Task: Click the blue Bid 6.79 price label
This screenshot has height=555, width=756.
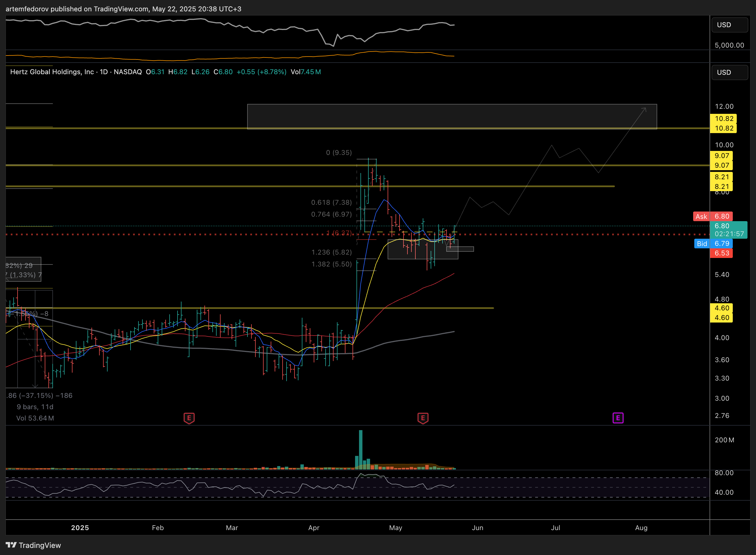Action: 713,244
